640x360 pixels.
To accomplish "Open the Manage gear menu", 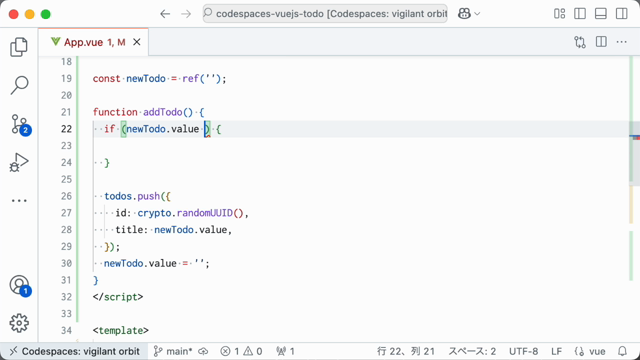I will pyautogui.click(x=19, y=323).
